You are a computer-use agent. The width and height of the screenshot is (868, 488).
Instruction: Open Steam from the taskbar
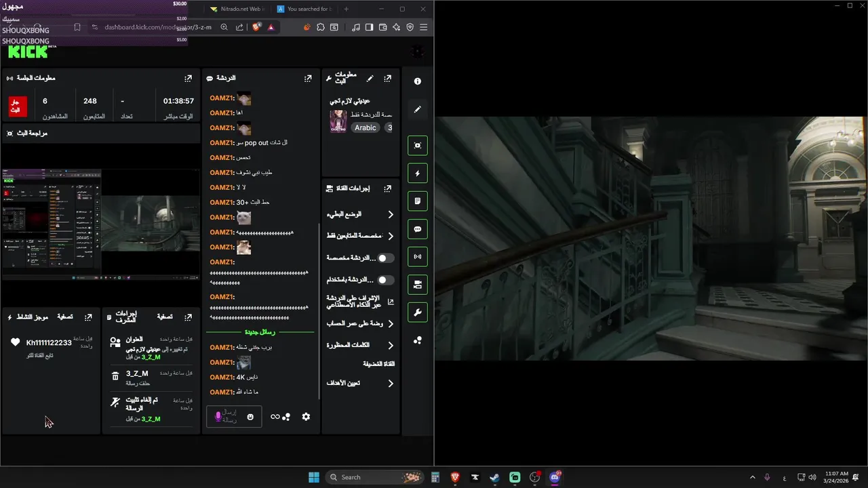tap(495, 477)
